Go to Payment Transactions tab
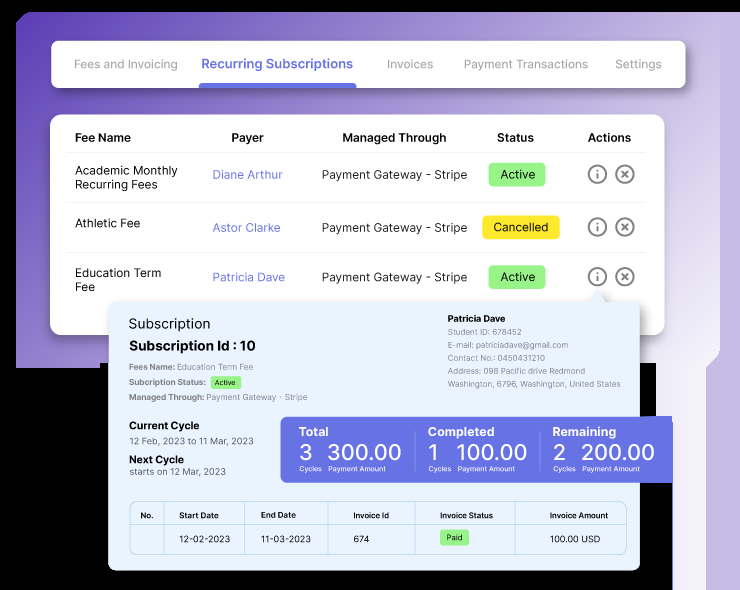This screenshot has height=590, width=740. pos(525,64)
